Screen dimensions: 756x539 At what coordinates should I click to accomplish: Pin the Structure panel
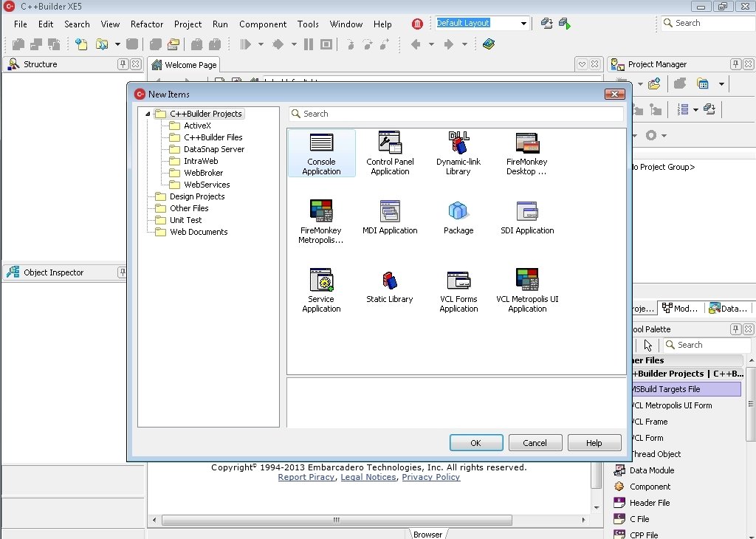pos(123,64)
